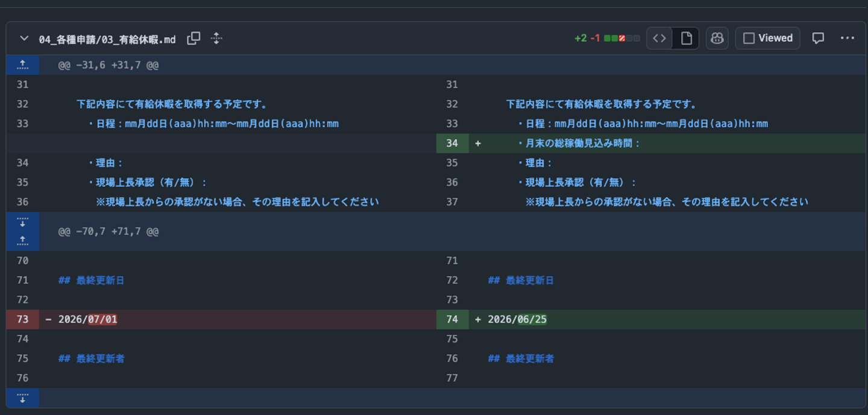Select the green line number 34
Image resolution: width=868 pixels, height=415 pixels.
pyautogui.click(x=452, y=144)
